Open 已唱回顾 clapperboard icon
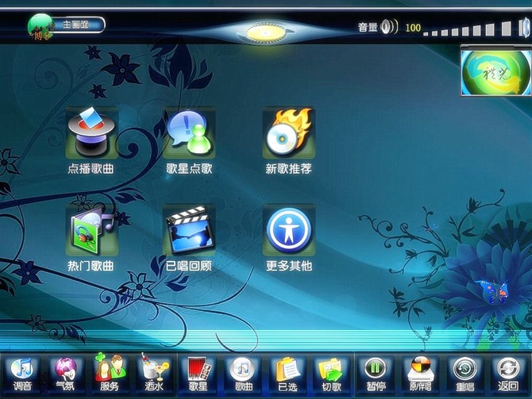This screenshot has height=399, width=532. [189, 231]
